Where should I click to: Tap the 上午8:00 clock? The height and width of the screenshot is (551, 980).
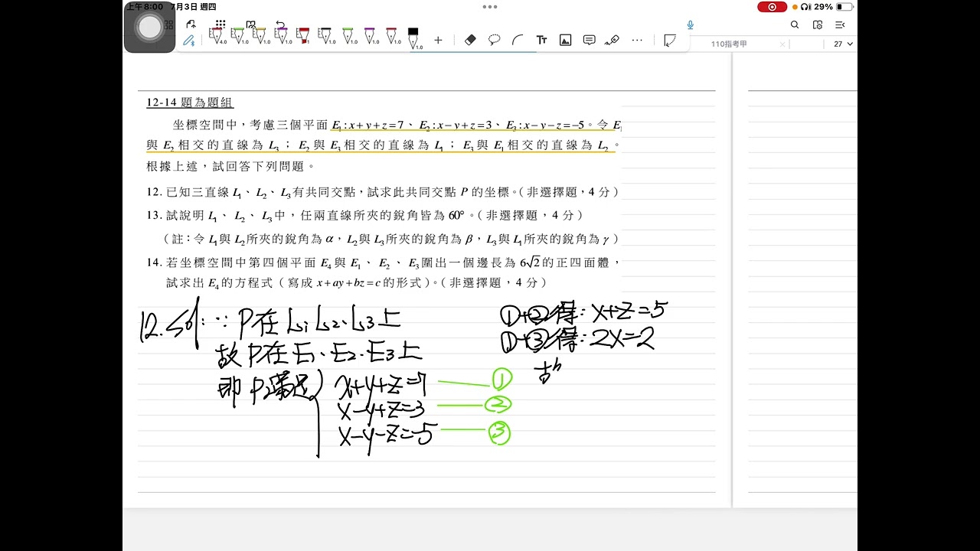tap(145, 7)
